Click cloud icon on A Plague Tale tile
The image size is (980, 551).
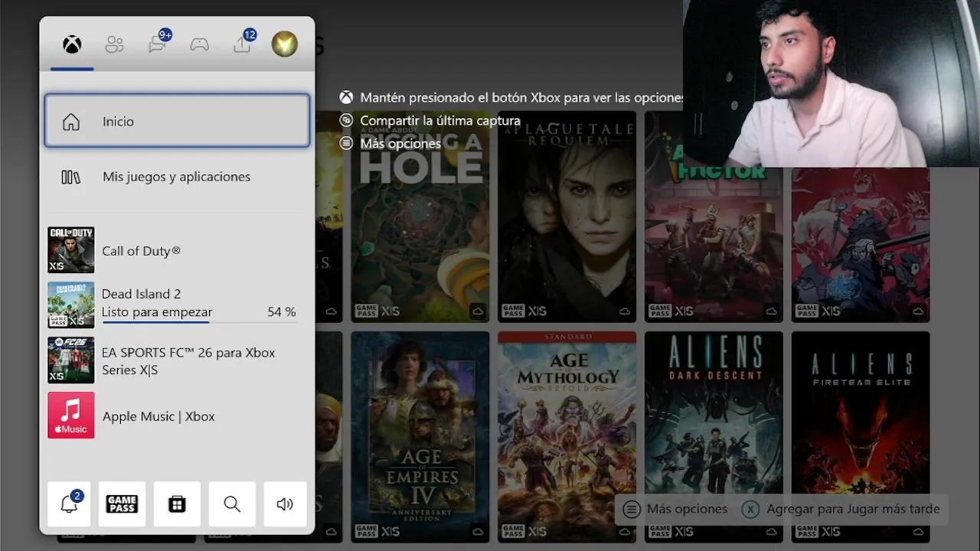coord(624,311)
